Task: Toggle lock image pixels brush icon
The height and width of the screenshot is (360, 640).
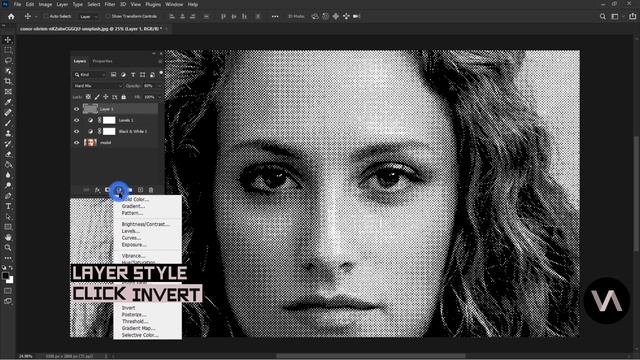Action: tap(97, 97)
